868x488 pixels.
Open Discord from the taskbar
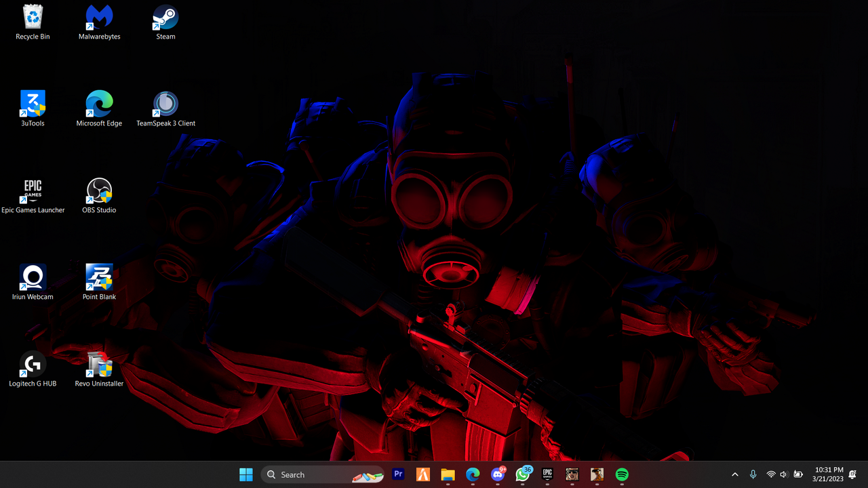click(498, 474)
